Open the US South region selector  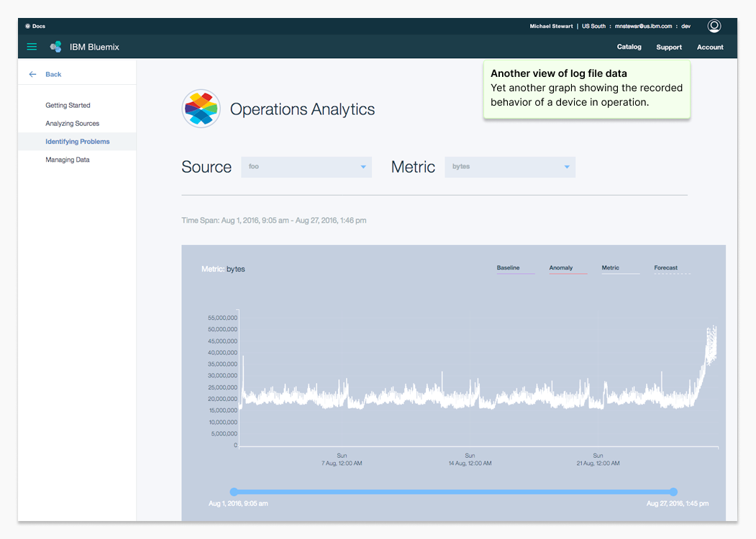593,26
